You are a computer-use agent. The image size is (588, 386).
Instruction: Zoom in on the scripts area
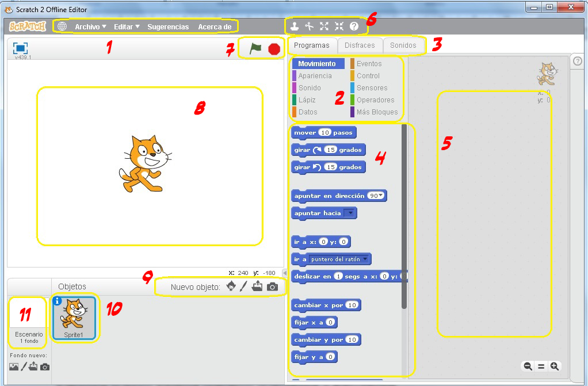(x=554, y=366)
